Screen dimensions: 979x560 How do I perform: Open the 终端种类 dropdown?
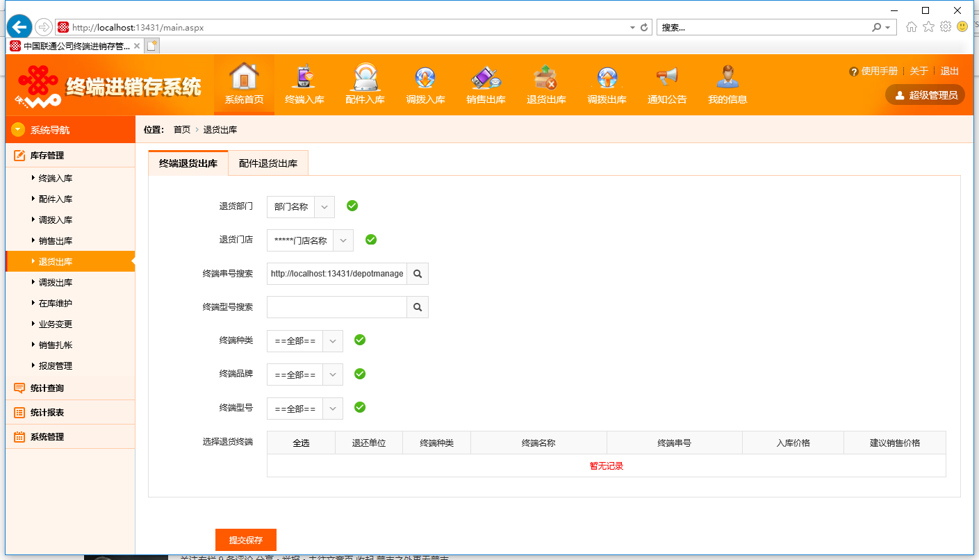point(305,341)
